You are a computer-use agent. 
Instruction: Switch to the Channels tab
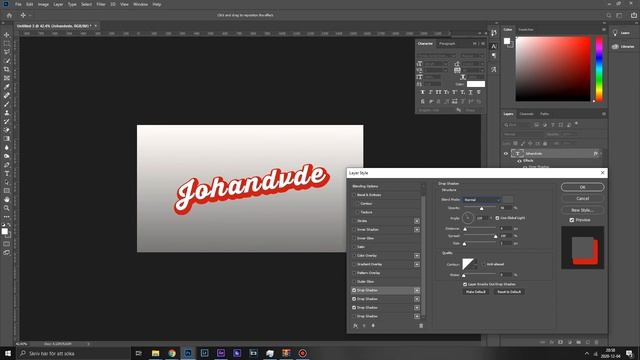526,114
